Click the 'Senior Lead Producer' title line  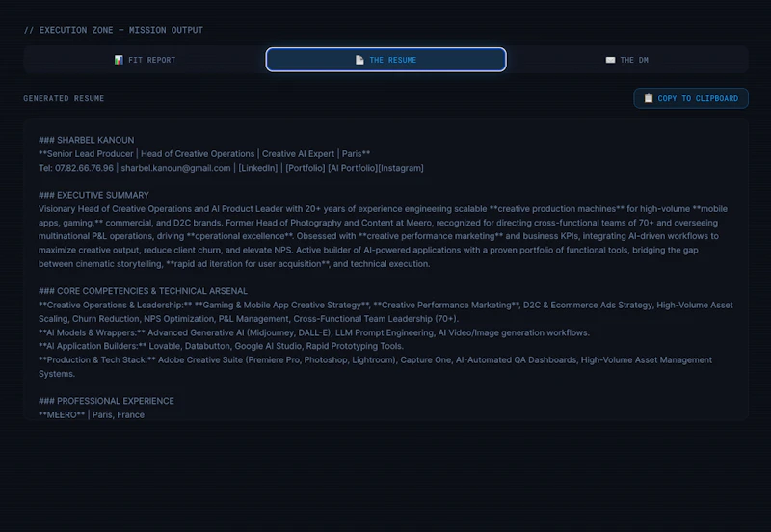[x=204, y=154]
